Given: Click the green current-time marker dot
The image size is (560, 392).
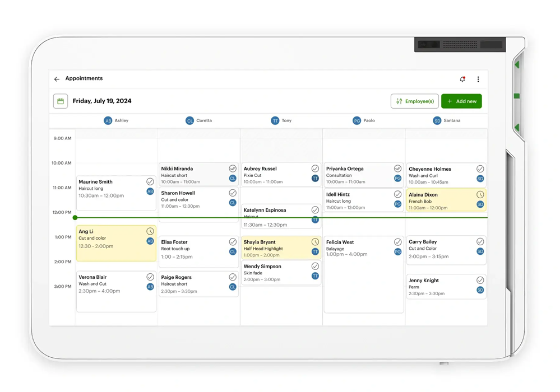Looking at the screenshot, I should click(x=75, y=217).
